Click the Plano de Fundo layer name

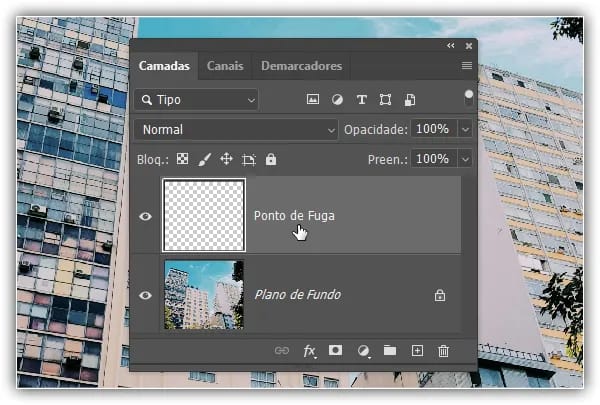click(298, 295)
